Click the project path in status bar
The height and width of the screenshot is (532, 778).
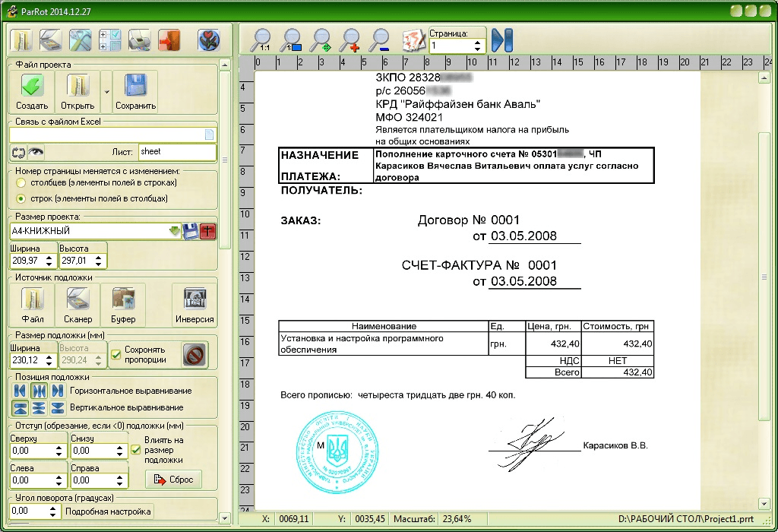(x=686, y=519)
